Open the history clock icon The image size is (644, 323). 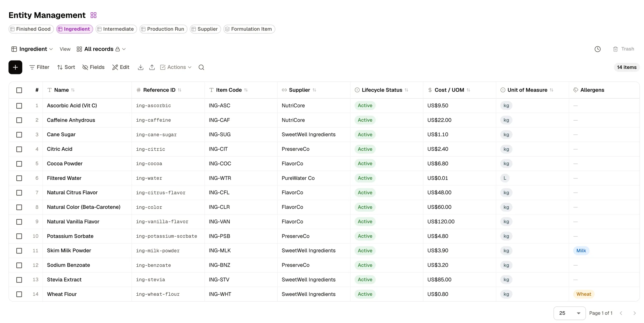598,49
